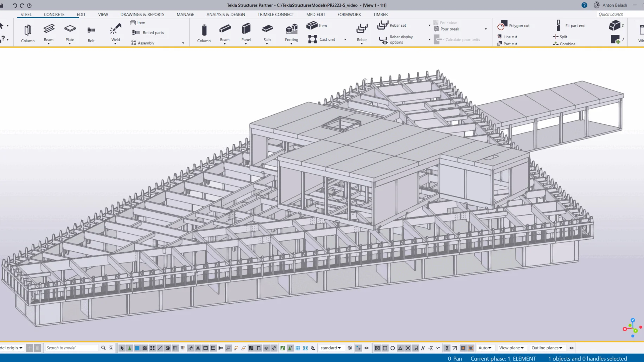
Task: Open the DRAWINGS & REPORTS tab
Action: tap(142, 14)
